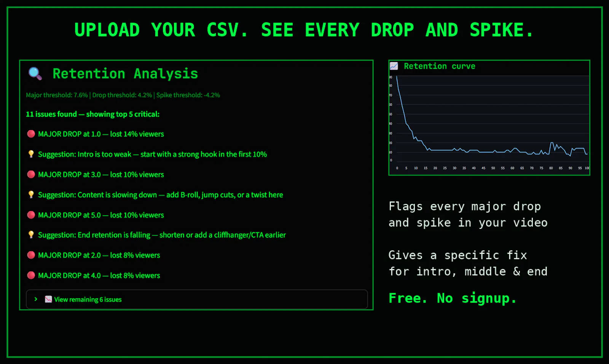
Task: Click the red circle beside MAJOR DROP at 5.0
Action: [31, 215]
